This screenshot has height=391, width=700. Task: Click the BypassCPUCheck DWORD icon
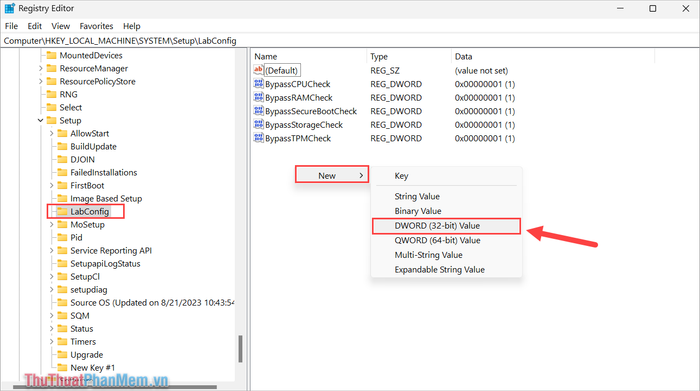[258, 83]
